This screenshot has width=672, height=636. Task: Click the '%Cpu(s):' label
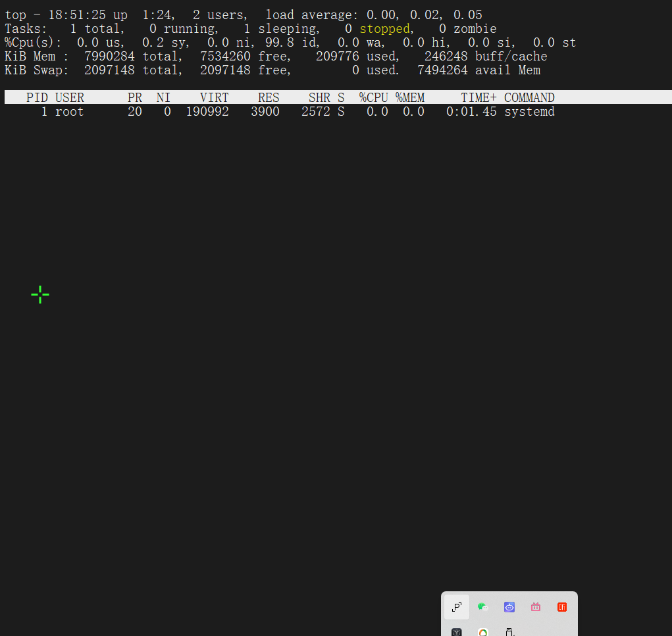pyautogui.click(x=33, y=43)
